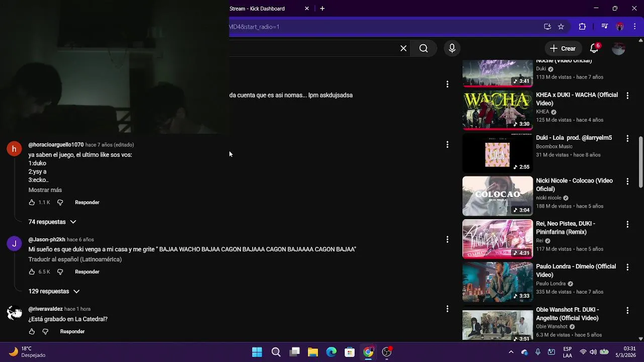The width and height of the screenshot is (644, 362).
Task: Reply to @Jason-ph2kh via Responder
Action: tap(87, 271)
